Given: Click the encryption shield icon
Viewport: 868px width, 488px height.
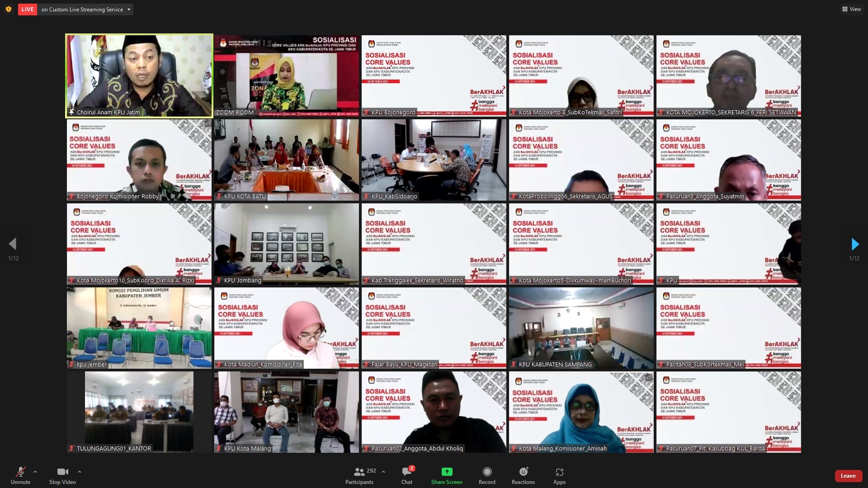Looking at the screenshot, I should (8, 9).
